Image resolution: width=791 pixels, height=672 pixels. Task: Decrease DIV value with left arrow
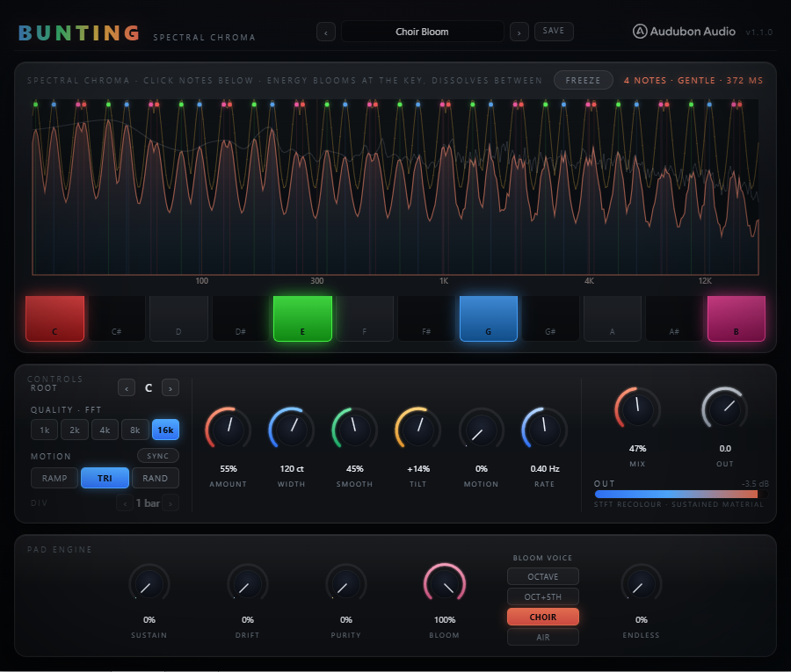pos(125,503)
